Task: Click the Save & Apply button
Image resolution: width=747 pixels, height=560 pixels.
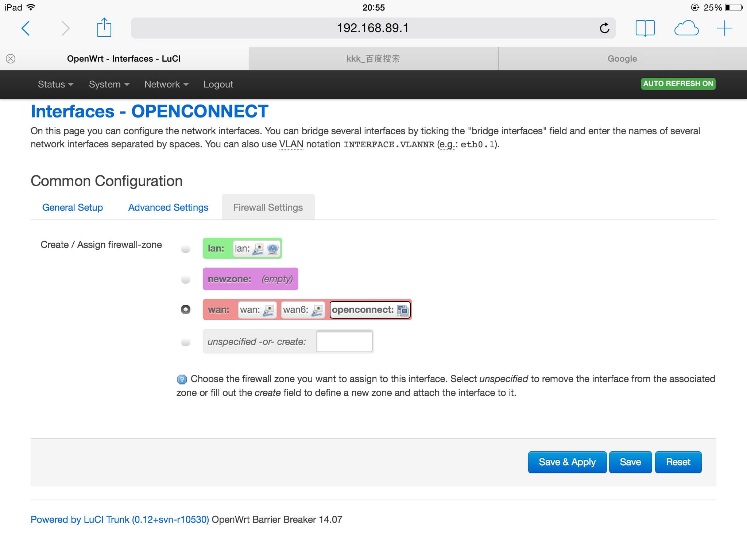Action: tap(567, 462)
